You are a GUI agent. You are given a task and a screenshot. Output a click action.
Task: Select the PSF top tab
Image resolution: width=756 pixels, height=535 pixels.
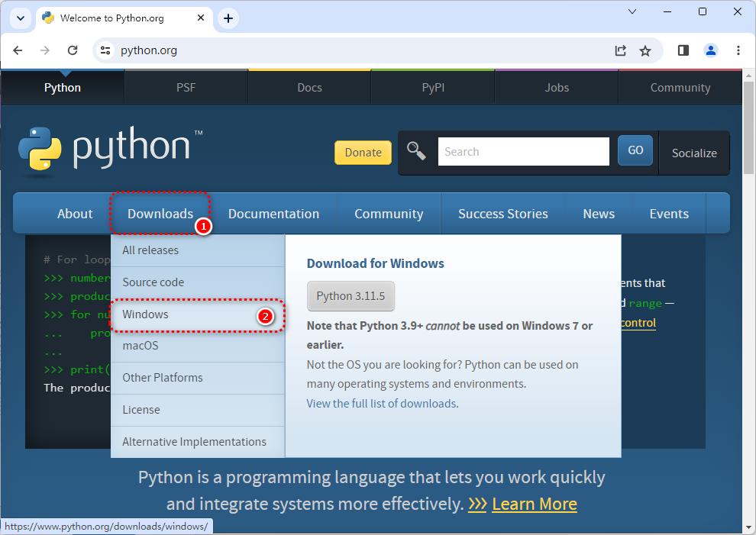coord(186,87)
